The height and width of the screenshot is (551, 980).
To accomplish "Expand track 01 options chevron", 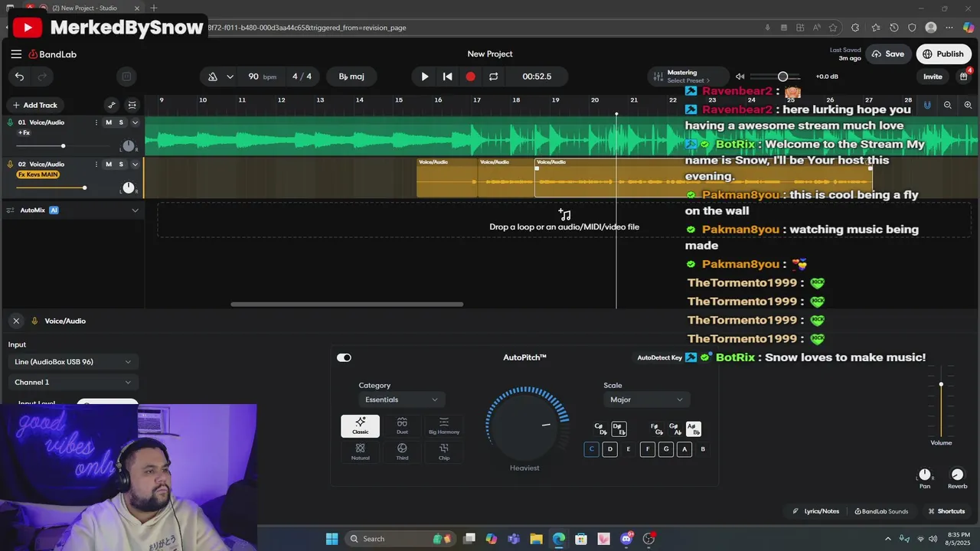I will pos(136,122).
